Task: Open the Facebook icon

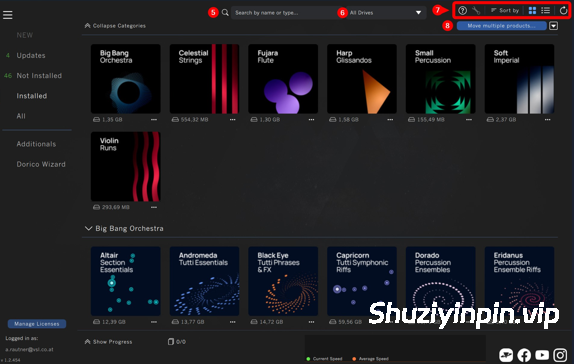Action: pos(524,355)
